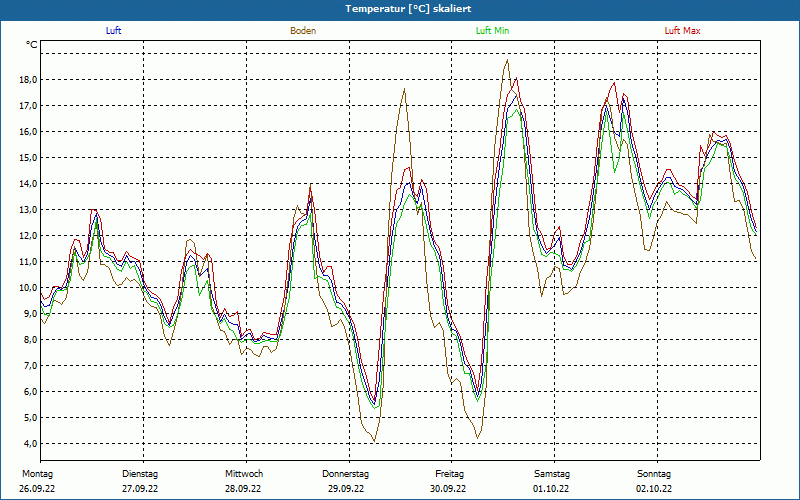Click the '°C' axis unit label

(x=32, y=45)
